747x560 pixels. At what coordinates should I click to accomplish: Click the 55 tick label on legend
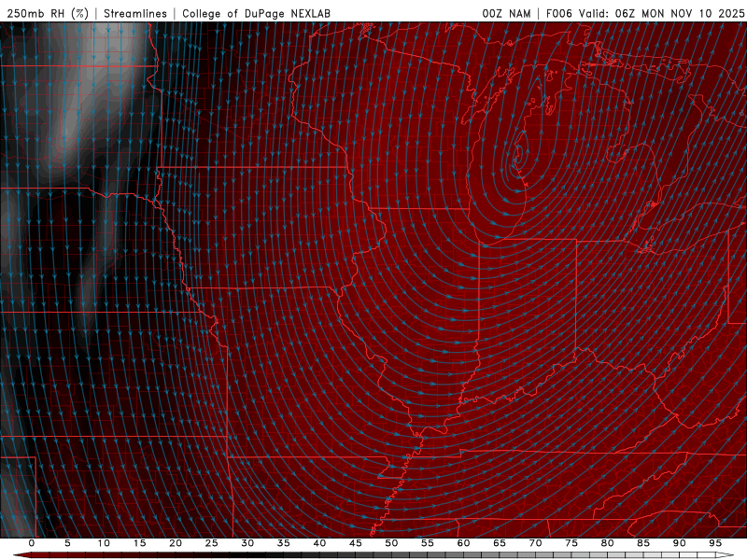point(428,543)
